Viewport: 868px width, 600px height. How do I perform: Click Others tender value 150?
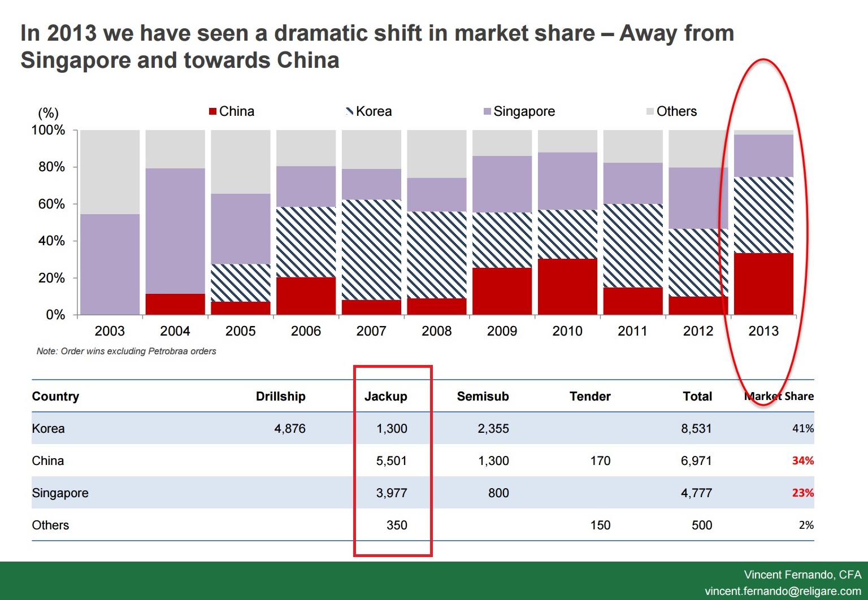[600, 525]
